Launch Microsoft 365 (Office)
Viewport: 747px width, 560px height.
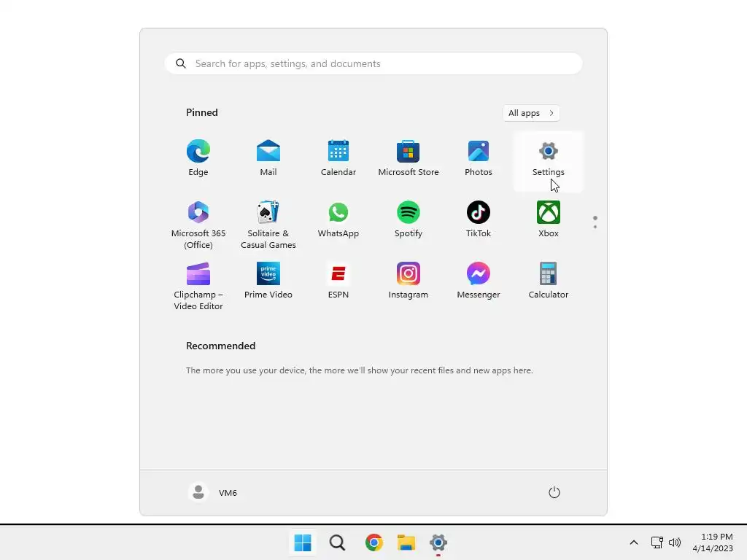click(198, 225)
